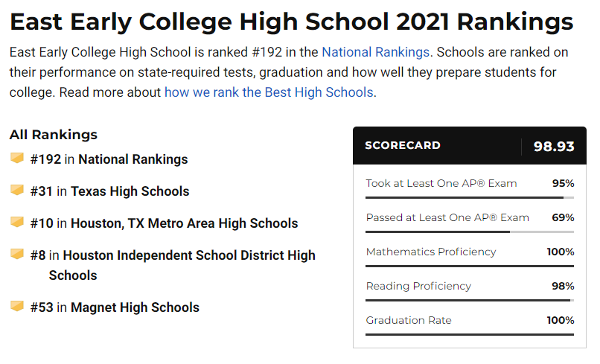Screen dimensions: 600x364
Task: Click the Reading Proficiency progress bar
Action: click(470, 300)
